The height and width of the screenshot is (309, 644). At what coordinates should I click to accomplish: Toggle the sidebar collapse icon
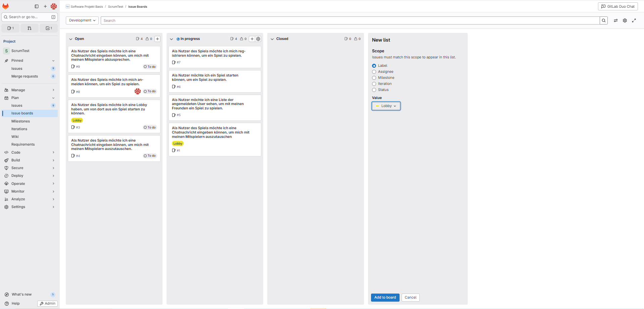pos(37,6)
